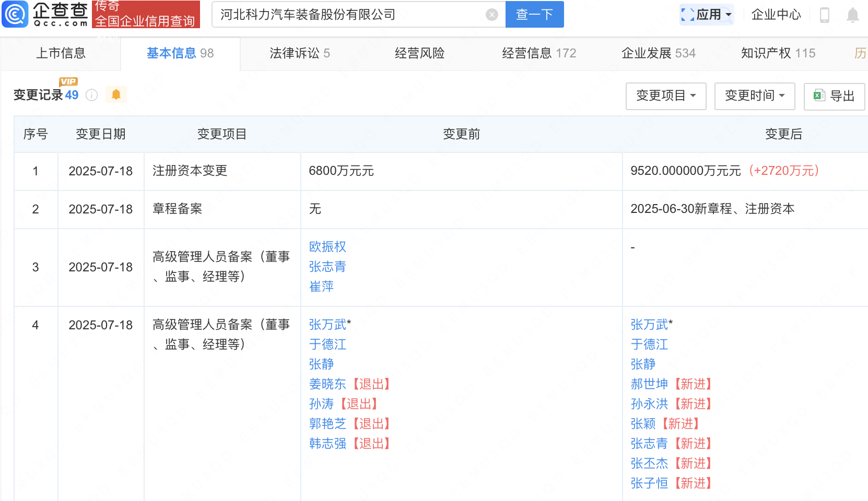
Task: Open 欧振权 person link in row 3
Action: (327, 247)
